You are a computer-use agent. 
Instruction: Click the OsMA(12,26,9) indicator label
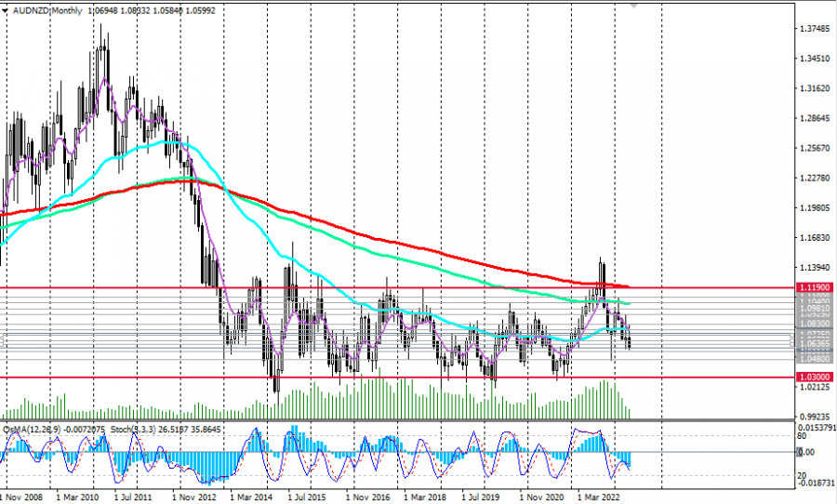(33, 429)
